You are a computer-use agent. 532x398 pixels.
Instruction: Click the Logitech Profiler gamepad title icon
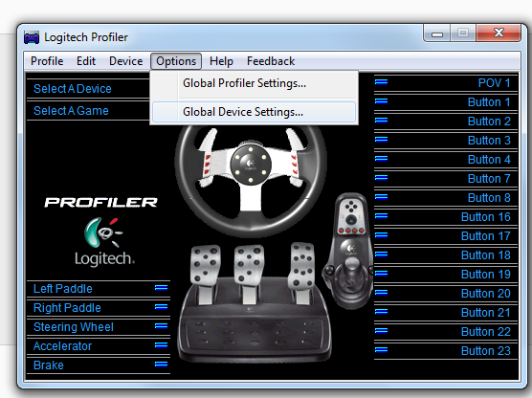coord(32,37)
